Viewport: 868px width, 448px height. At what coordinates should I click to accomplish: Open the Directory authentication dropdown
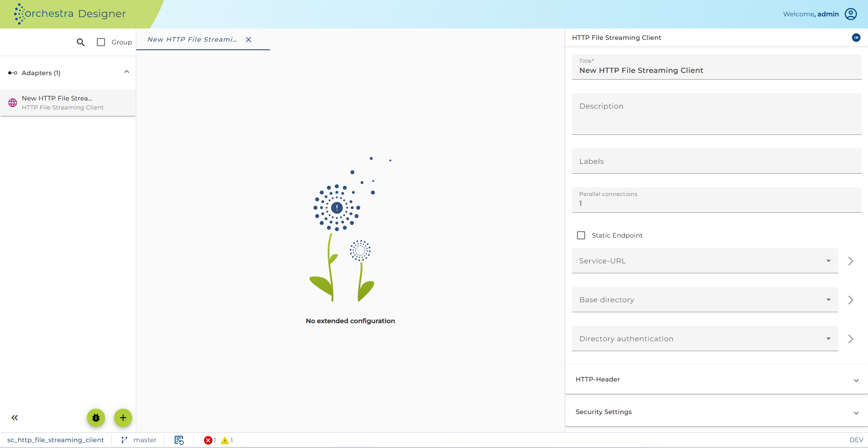pos(705,338)
